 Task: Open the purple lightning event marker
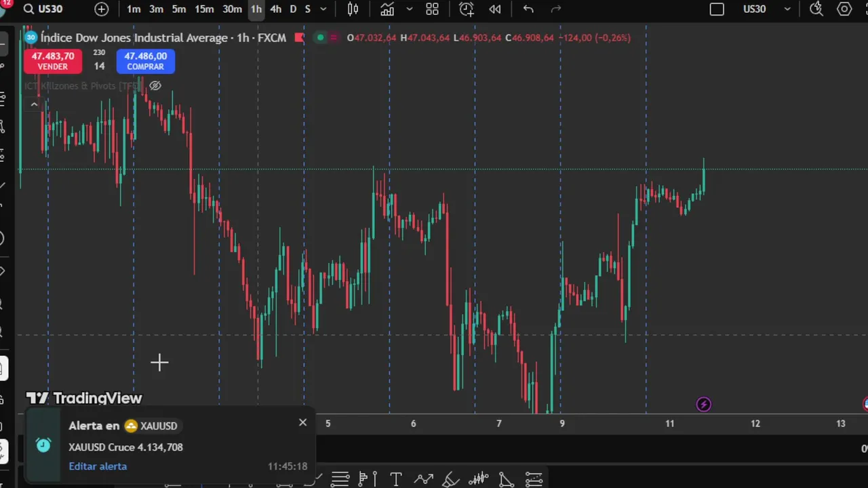point(703,405)
